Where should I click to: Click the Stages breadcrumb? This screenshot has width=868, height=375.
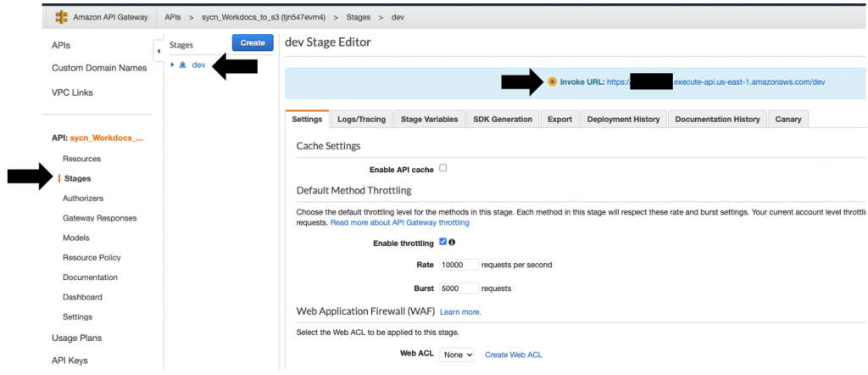(359, 17)
